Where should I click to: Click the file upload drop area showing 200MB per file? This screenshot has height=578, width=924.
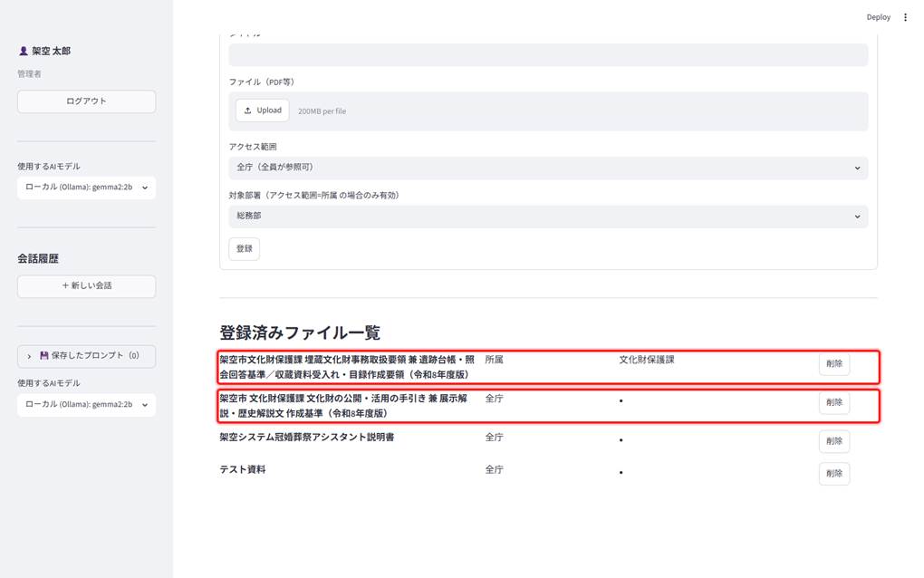[x=548, y=111]
